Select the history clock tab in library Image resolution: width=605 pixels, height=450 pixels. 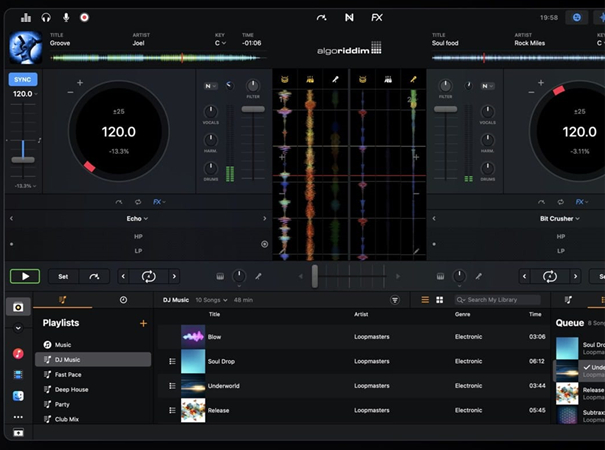click(x=123, y=299)
